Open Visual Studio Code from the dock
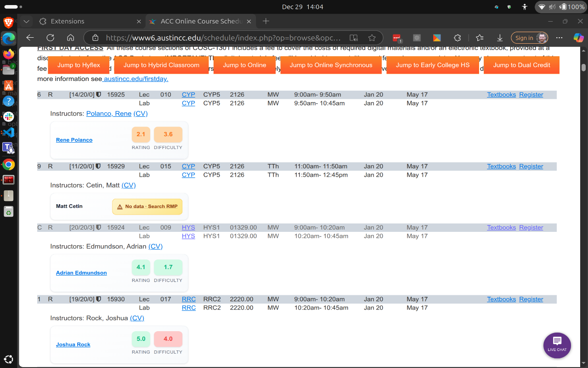Viewport: 588px width, 368px height. (8, 132)
